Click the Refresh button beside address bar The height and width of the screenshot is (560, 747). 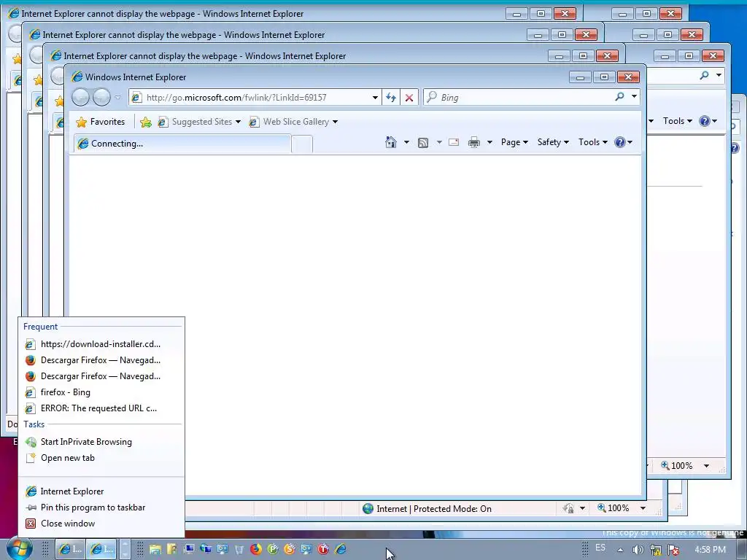(x=391, y=98)
